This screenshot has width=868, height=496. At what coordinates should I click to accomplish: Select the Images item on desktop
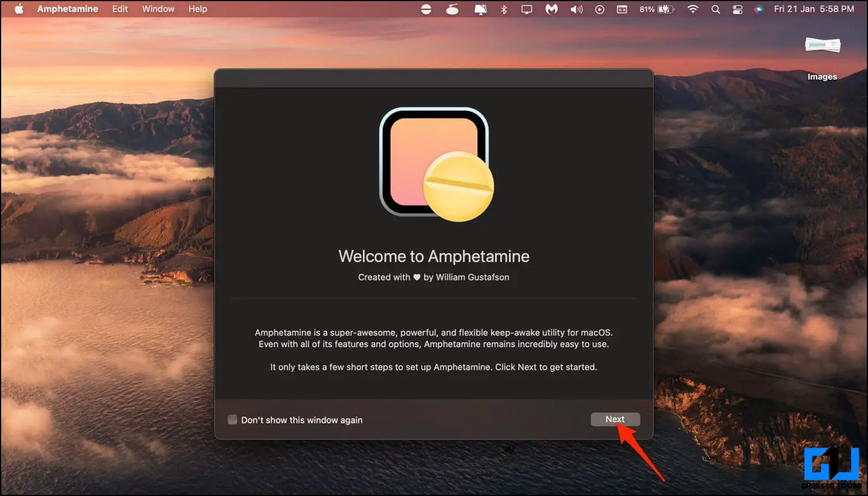[x=822, y=58]
